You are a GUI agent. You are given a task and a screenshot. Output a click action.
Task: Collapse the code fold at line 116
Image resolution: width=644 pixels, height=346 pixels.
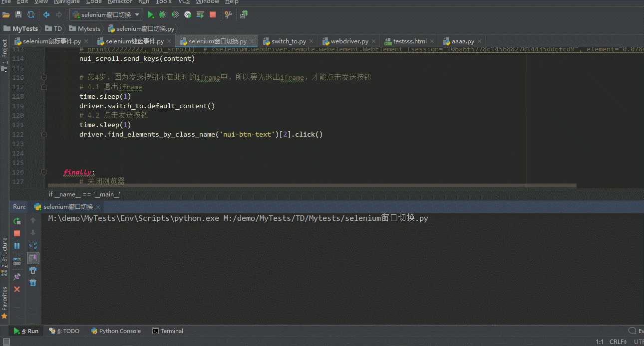(44, 77)
